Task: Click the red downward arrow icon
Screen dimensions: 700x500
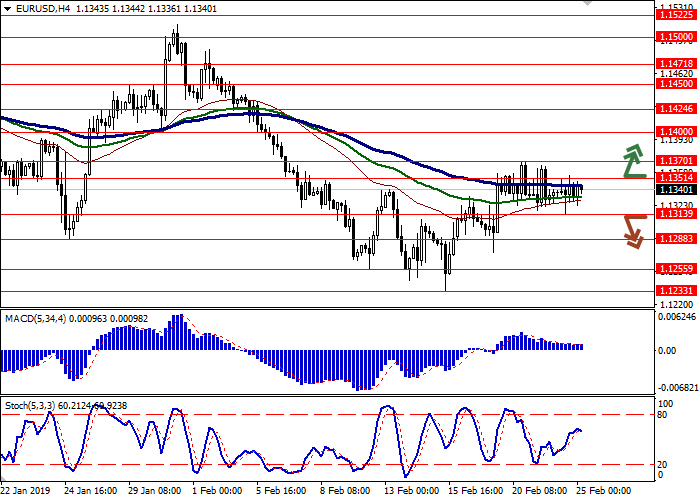Action: (633, 230)
